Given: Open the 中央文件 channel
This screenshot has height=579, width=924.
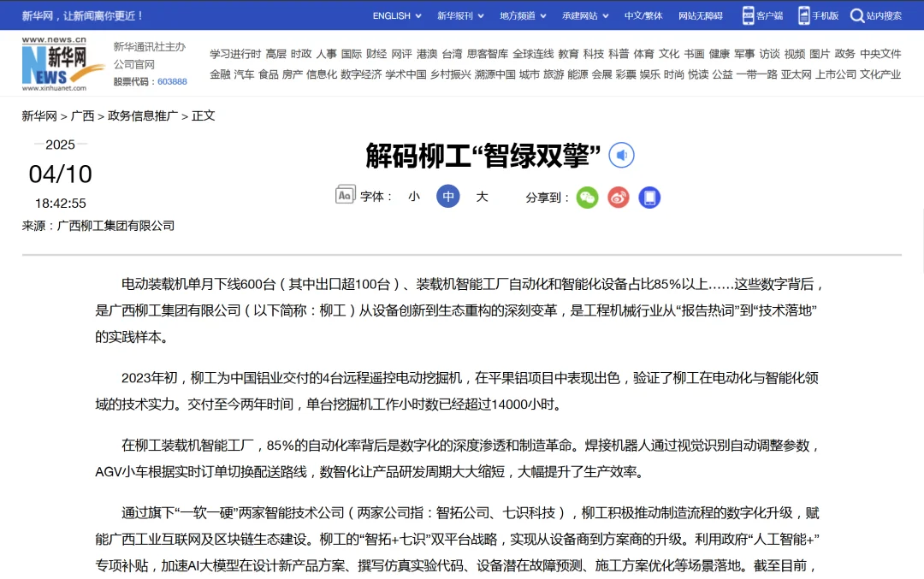Looking at the screenshot, I should click(x=880, y=54).
